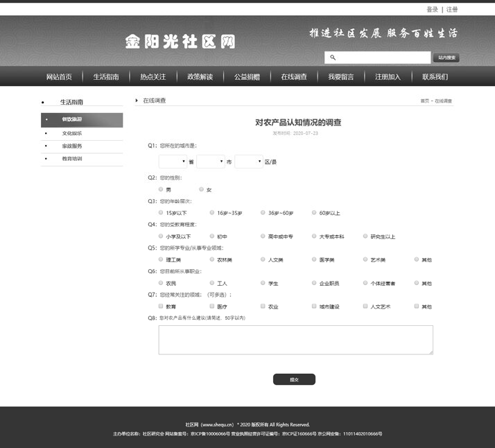
Task: Choose 医学类 major radio button
Action: point(314,259)
